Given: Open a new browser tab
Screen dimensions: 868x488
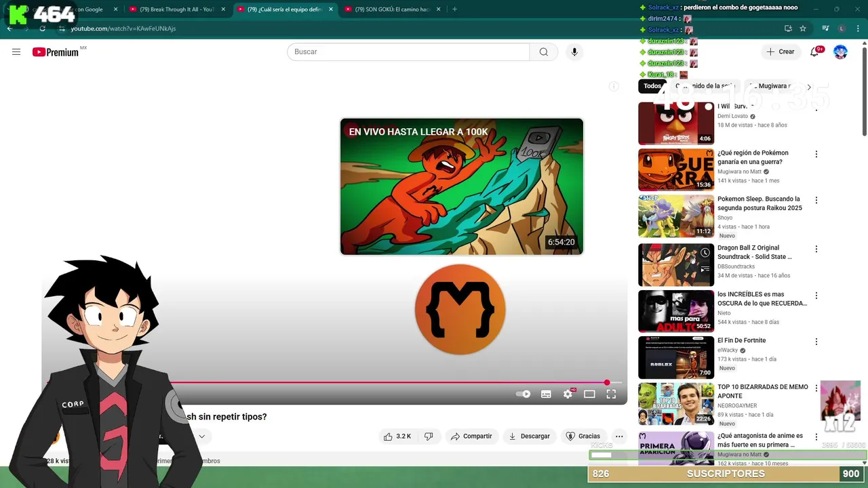Looking at the screenshot, I should coord(454,9).
